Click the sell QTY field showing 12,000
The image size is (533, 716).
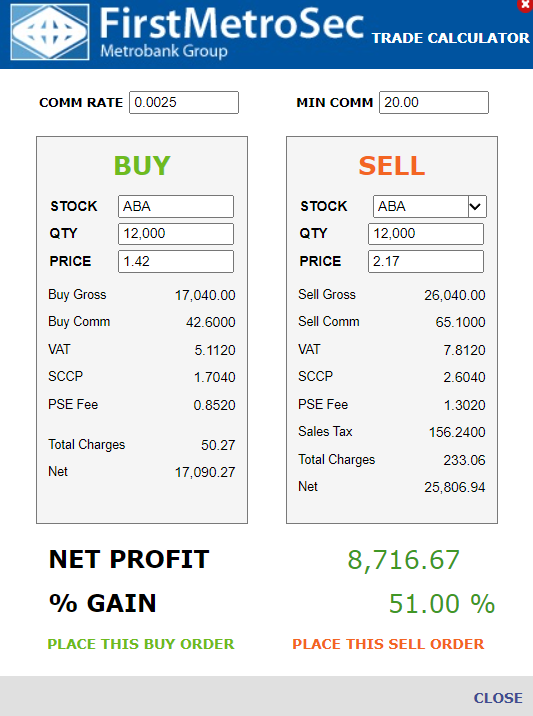click(426, 234)
